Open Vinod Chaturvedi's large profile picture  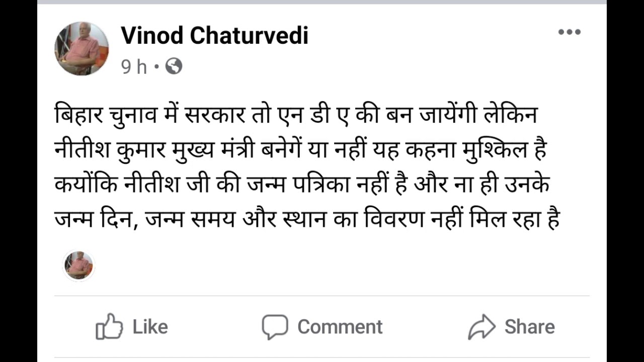[82, 49]
